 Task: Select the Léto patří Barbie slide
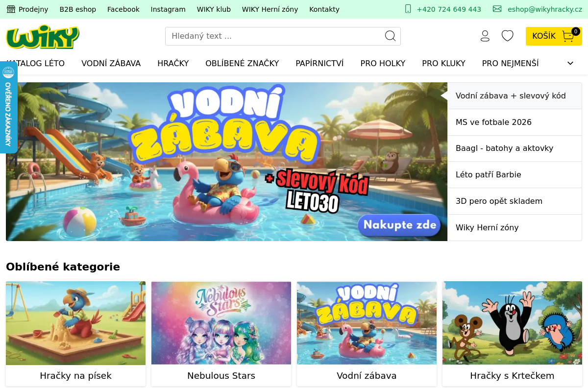[514, 175]
